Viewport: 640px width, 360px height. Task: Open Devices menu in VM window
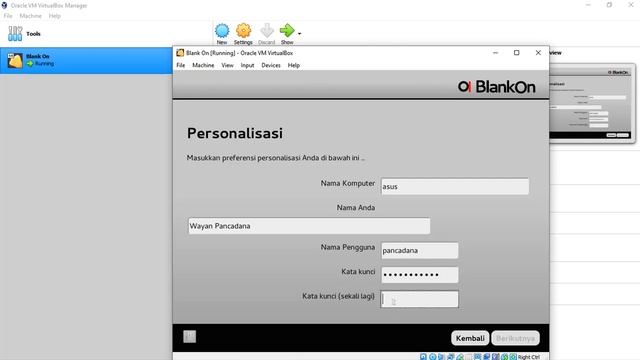tap(271, 65)
